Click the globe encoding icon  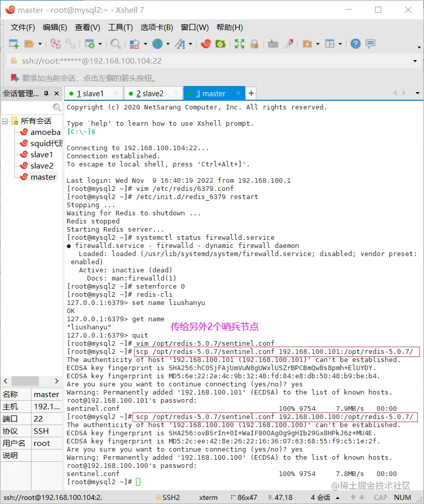157,44
